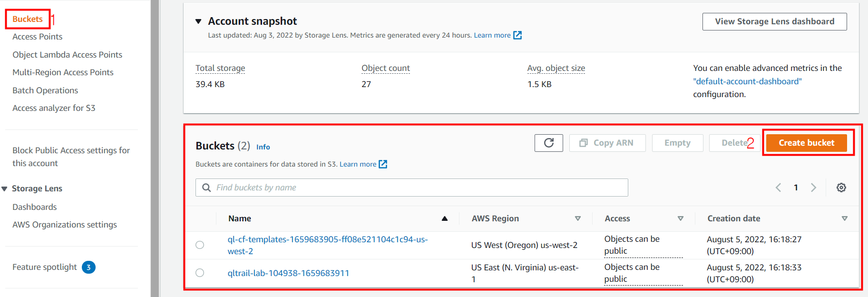
Task: Open Block Public Access settings for this account
Action: (x=71, y=157)
